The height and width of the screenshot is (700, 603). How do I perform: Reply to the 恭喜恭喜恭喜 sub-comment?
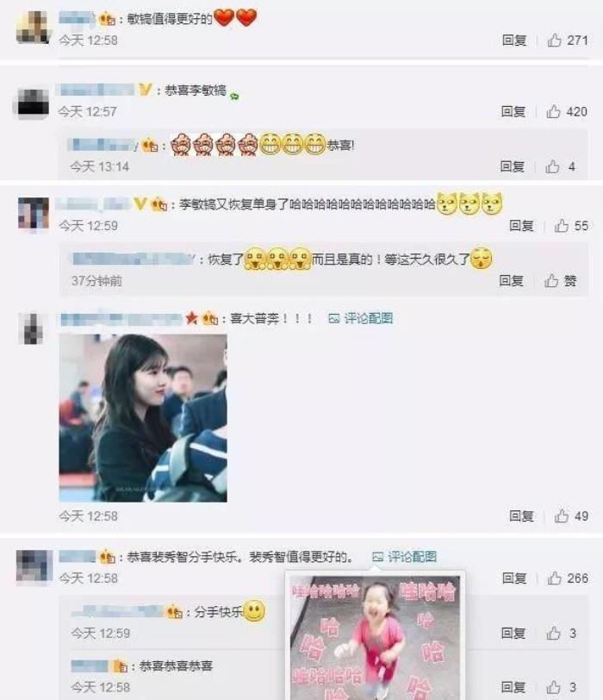click(513, 686)
